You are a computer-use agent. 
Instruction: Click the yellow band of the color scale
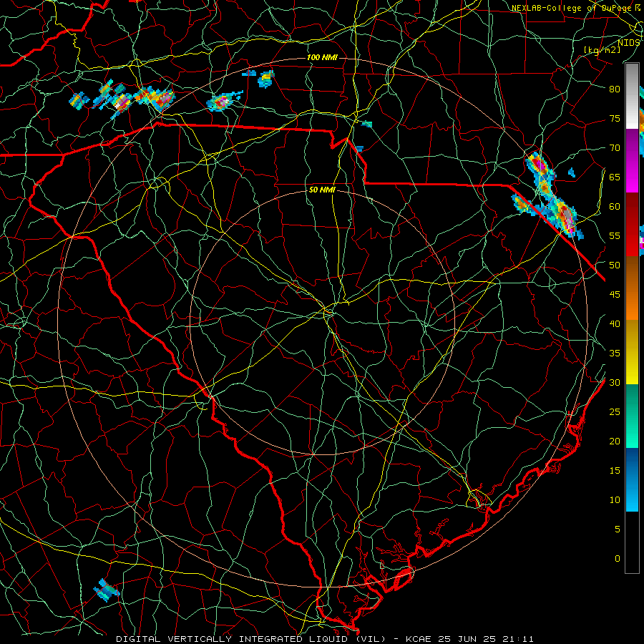point(632,352)
